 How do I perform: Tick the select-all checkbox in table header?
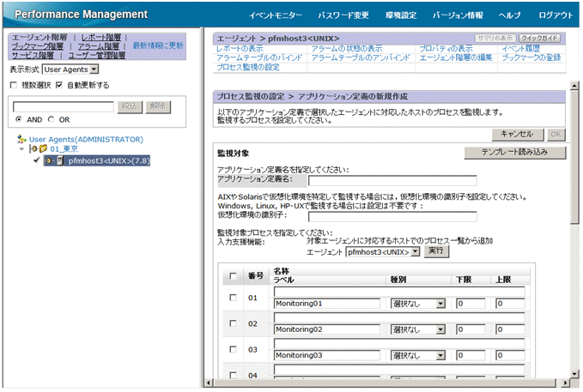tap(234, 276)
